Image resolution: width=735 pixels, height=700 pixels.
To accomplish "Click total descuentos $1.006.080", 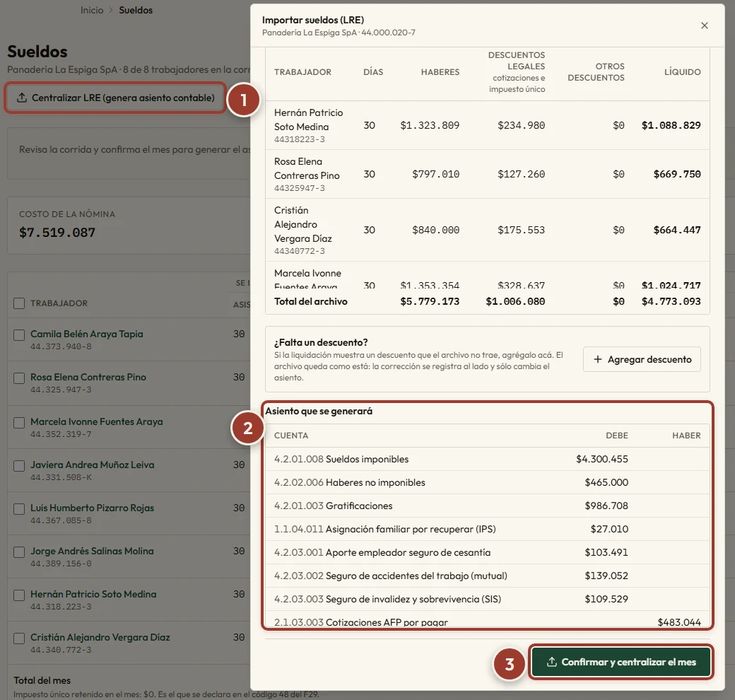I will (515, 301).
